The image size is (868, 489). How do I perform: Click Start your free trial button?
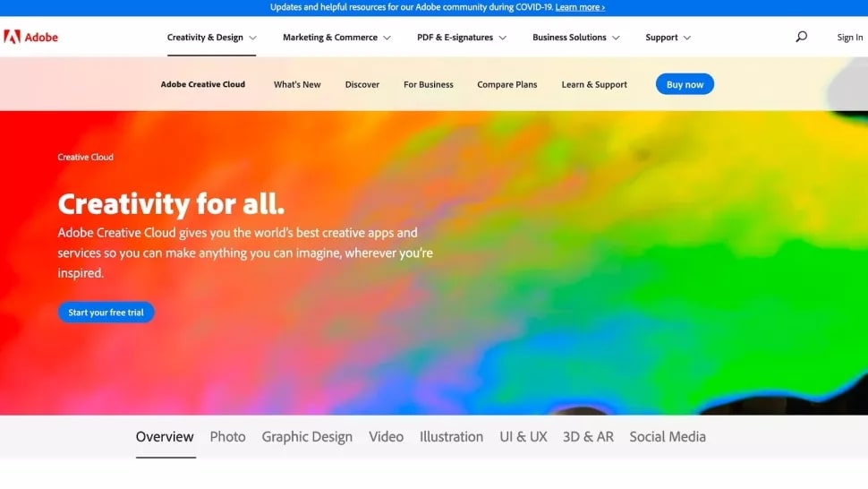(106, 313)
